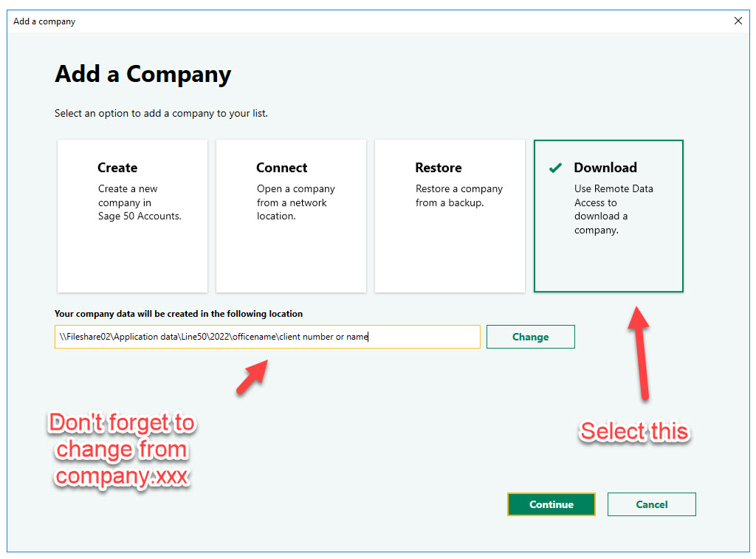Image resolution: width=756 pixels, height=559 pixels.
Task: Select the Download card title
Action: 605,168
